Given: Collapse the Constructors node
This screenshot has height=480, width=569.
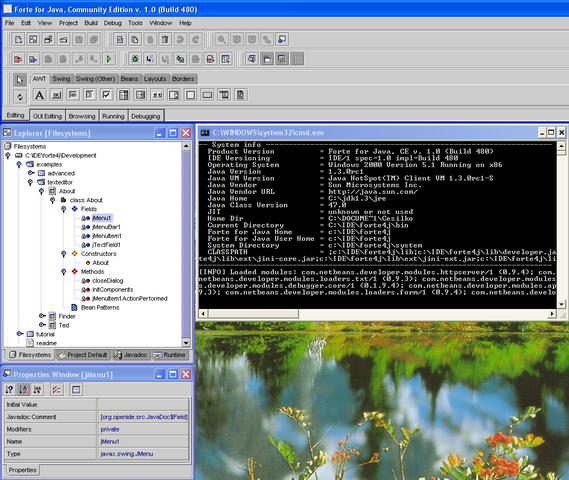Looking at the screenshot, I should point(64,254).
